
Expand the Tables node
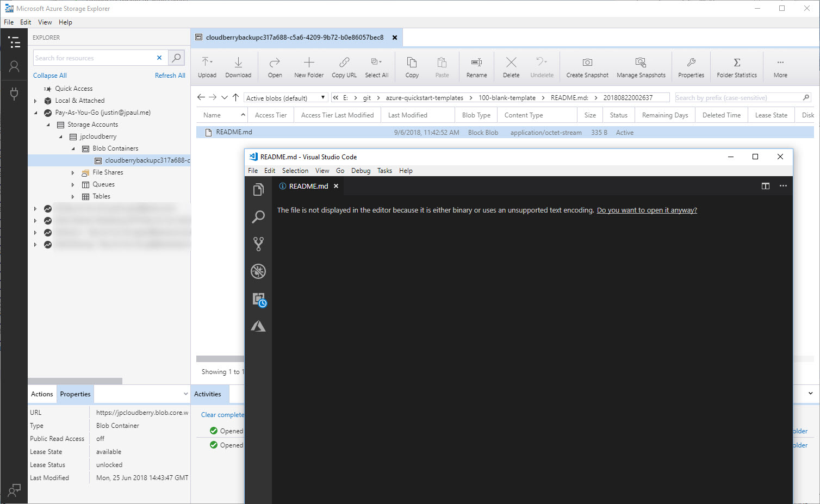(x=73, y=196)
